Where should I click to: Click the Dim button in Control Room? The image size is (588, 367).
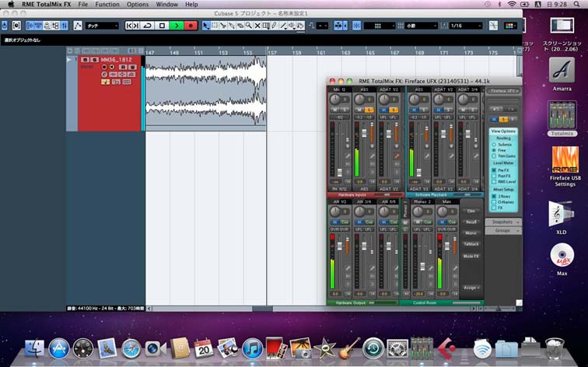(471, 211)
